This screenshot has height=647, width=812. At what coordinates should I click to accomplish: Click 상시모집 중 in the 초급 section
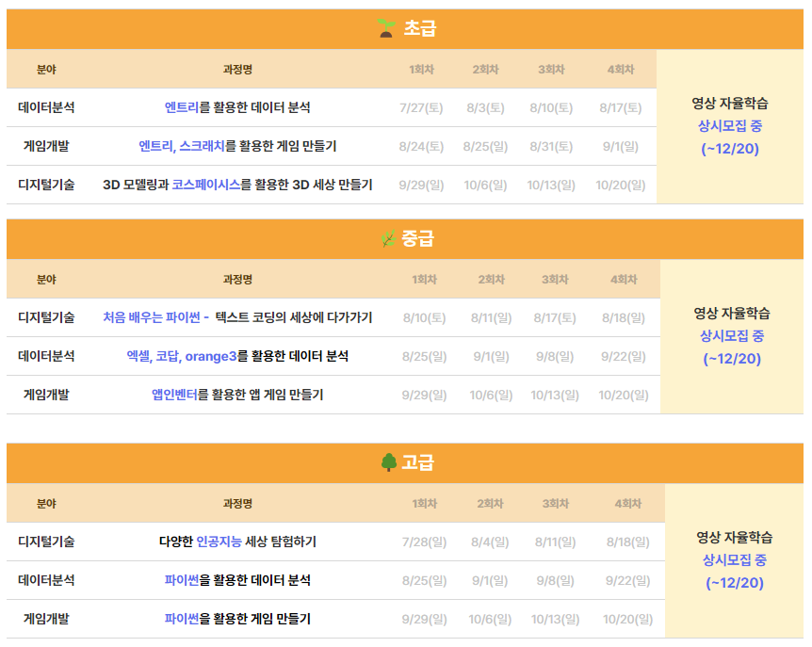(730, 126)
